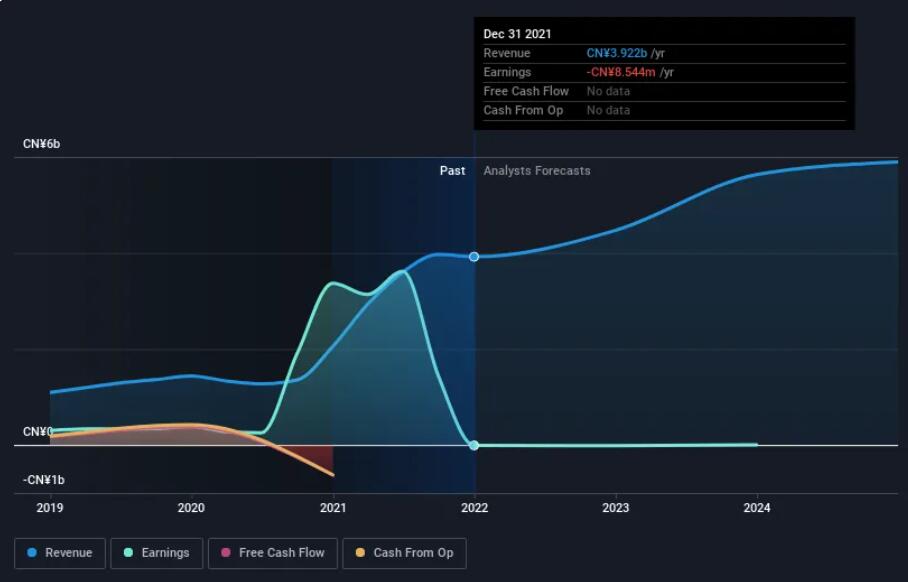Hide the Free Cash Flow series
The image size is (908, 582).
(x=272, y=553)
